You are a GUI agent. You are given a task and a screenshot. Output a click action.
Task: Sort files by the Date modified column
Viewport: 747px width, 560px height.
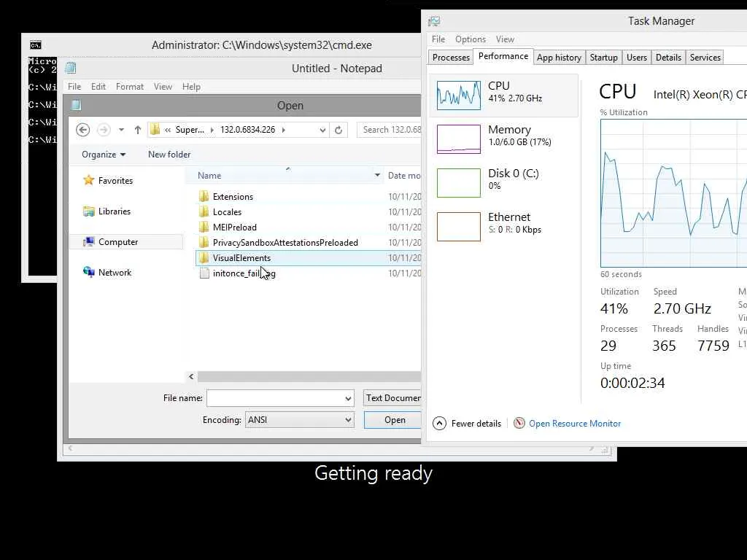click(x=404, y=175)
